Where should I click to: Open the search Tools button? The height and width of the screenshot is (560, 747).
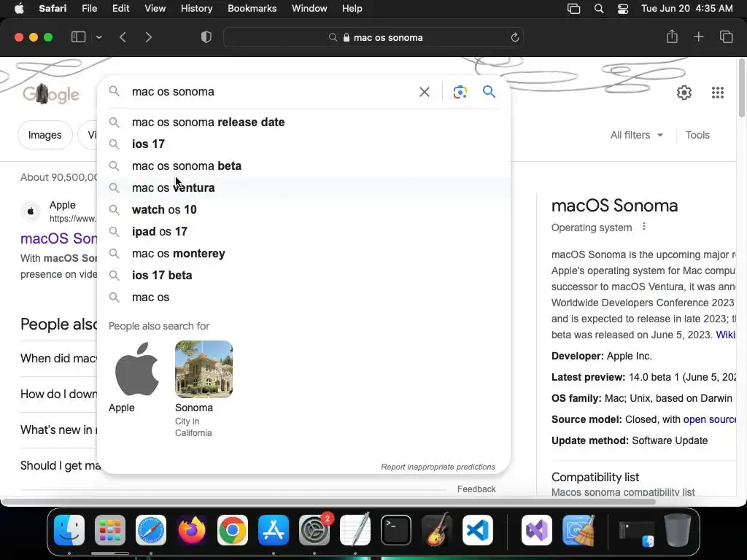697,135
